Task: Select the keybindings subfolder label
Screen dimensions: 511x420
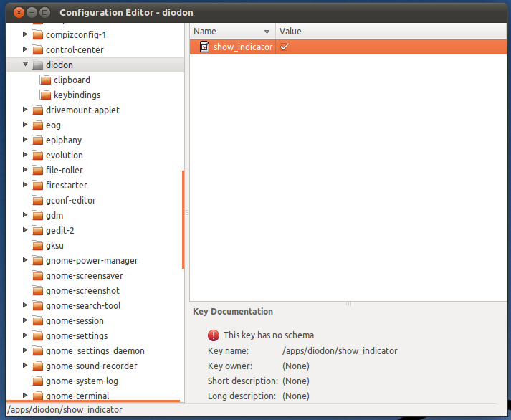Action: click(x=77, y=95)
